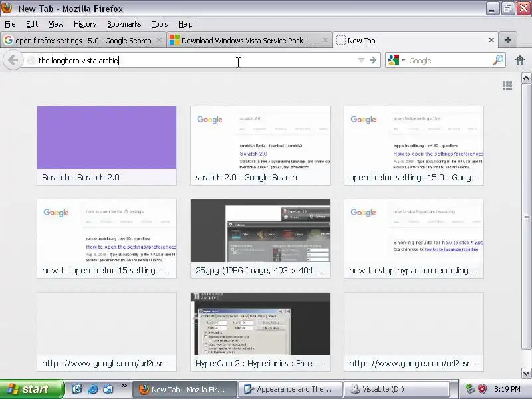Click the magnifying glass search icon
Image resolution: width=532 pixels, height=399 pixels.
coord(497,60)
